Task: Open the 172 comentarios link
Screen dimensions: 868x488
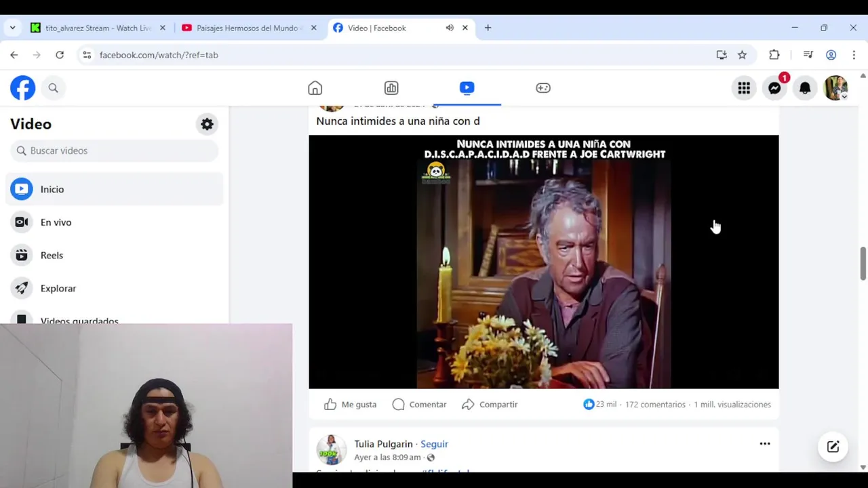Action: pos(655,405)
